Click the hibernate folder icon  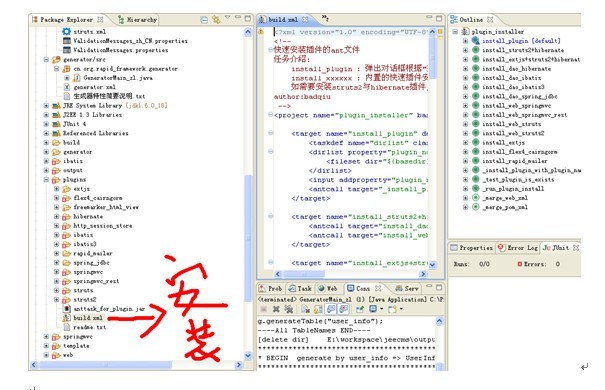[66, 216]
